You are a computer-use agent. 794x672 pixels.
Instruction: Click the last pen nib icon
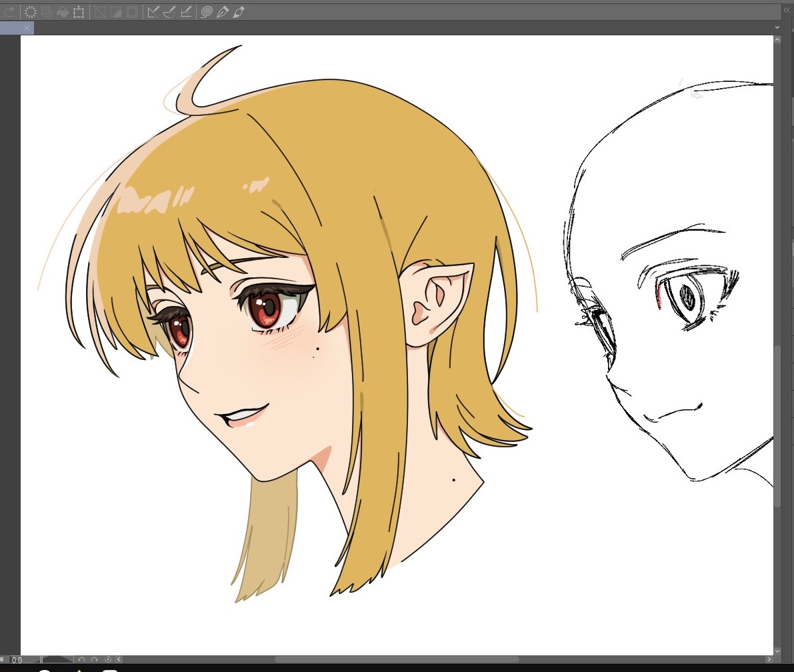239,11
